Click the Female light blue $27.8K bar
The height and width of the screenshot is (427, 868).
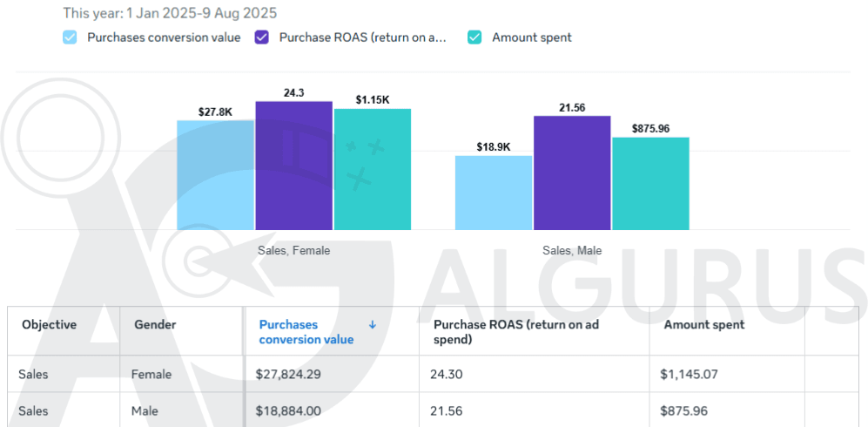tap(215, 175)
